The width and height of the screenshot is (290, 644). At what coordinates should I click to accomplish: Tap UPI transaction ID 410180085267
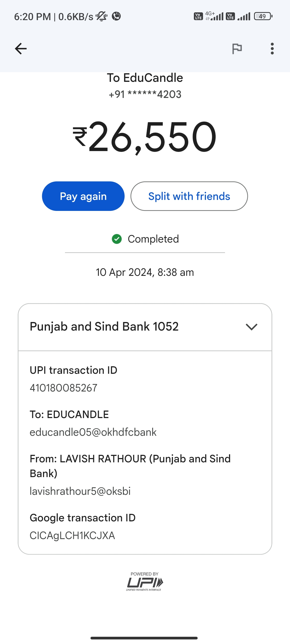(x=64, y=388)
